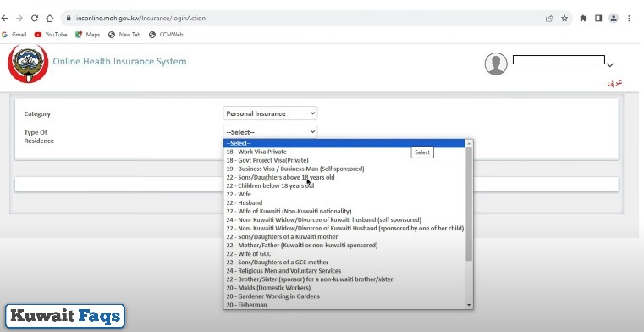Click the dropdown list scrollbar thumb
Viewport: 644px width, 332px height.
469,204
